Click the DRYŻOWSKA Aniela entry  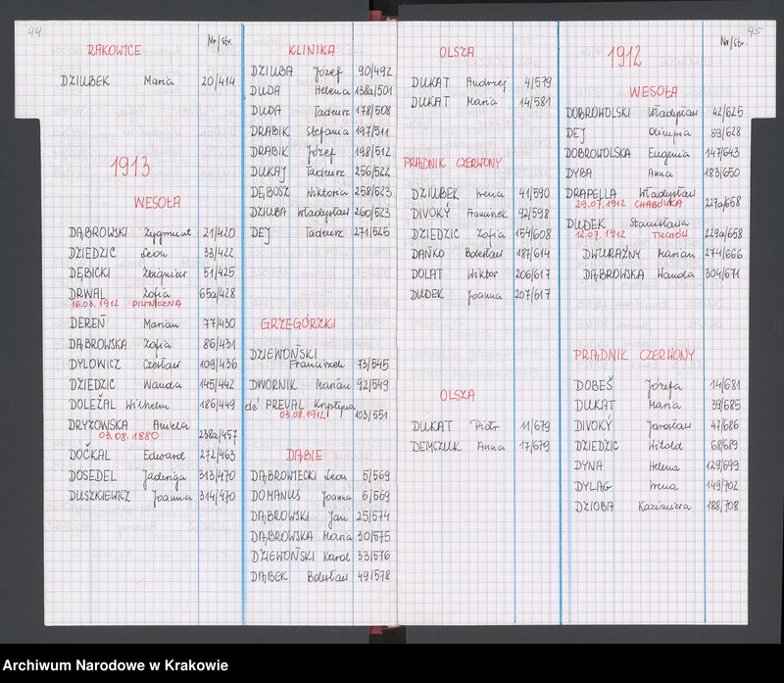point(152,428)
